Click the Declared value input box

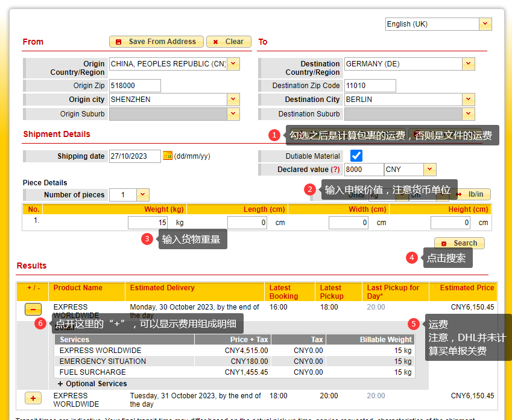click(364, 170)
